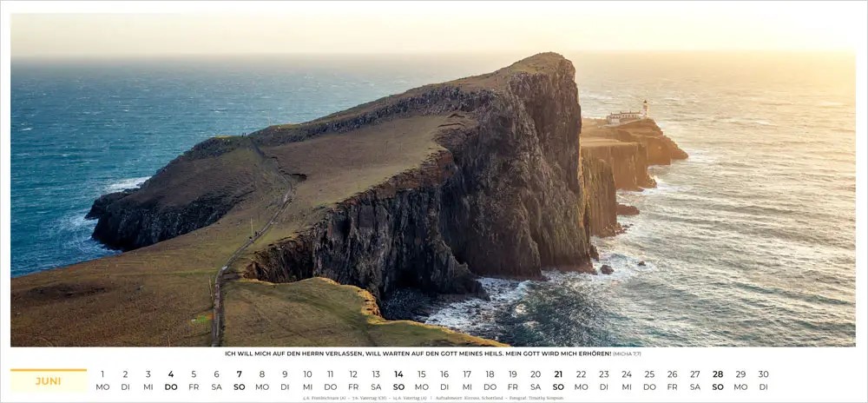
Task: Select day 11 DO in calendar strip
Action: click(x=331, y=380)
